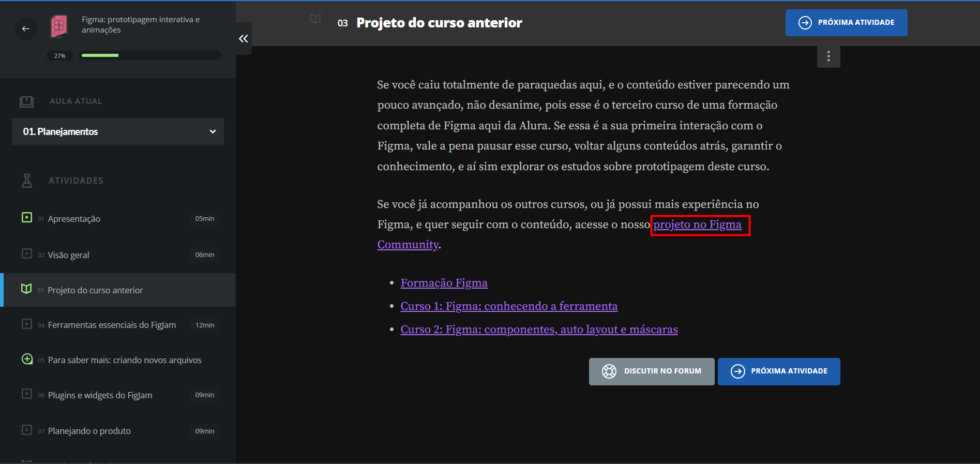Image resolution: width=980 pixels, height=464 pixels.
Task: Click the Atividades flask icon
Action: 27,181
